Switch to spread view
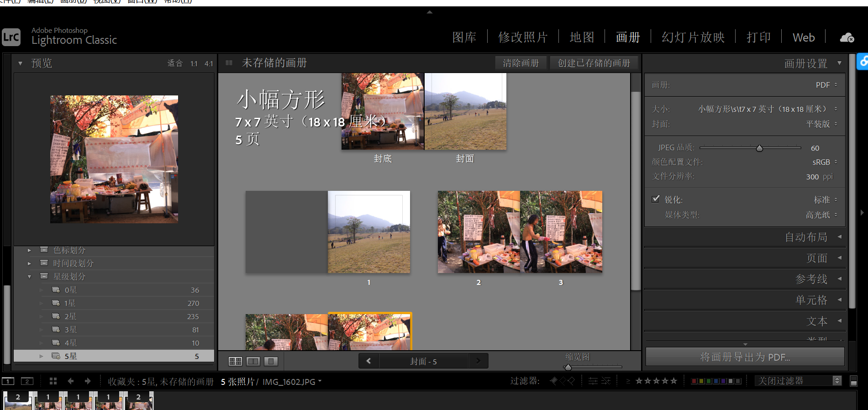Screen dimensions: 868x410 click(253, 362)
